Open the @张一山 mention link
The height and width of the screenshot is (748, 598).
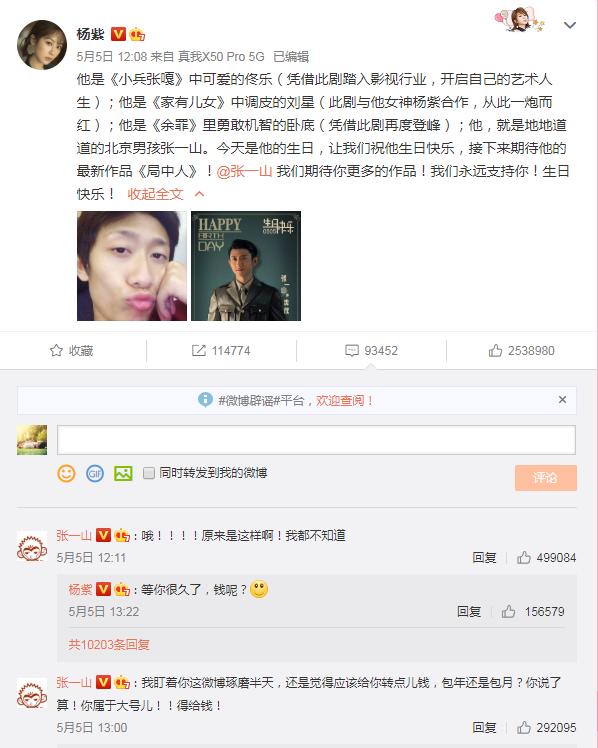[x=244, y=171]
